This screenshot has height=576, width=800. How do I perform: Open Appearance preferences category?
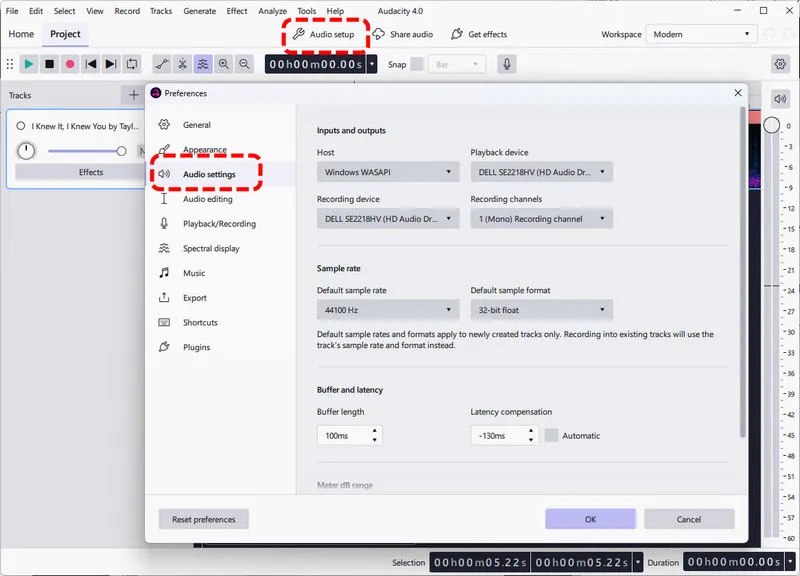tap(220, 149)
